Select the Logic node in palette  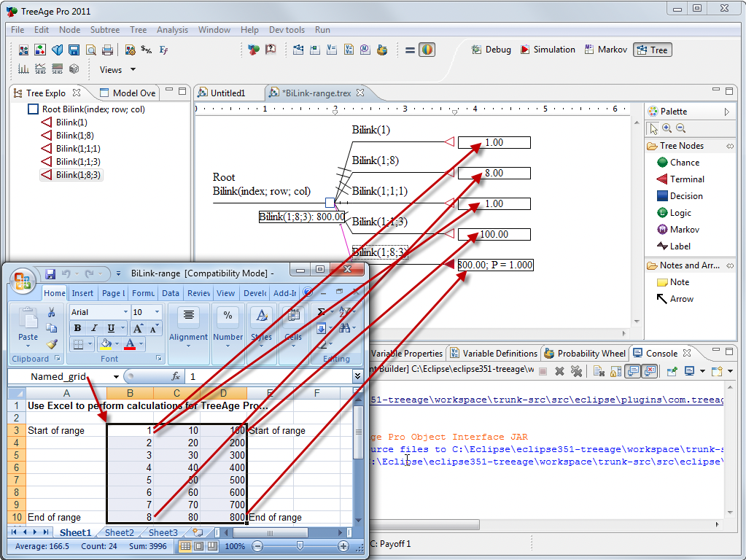674,213
